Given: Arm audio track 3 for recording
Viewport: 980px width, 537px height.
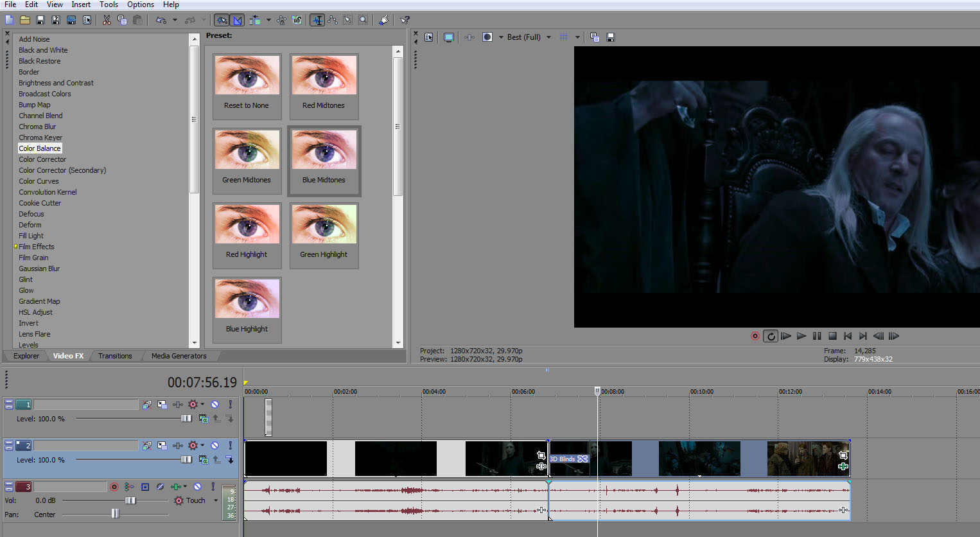Looking at the screenshot, I should (114, 487).
